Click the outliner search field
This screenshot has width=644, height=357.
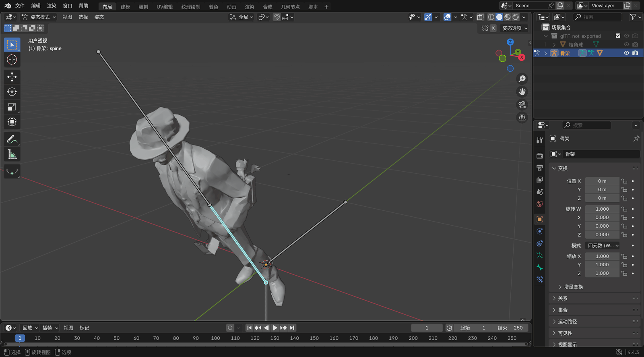[597, 17]
